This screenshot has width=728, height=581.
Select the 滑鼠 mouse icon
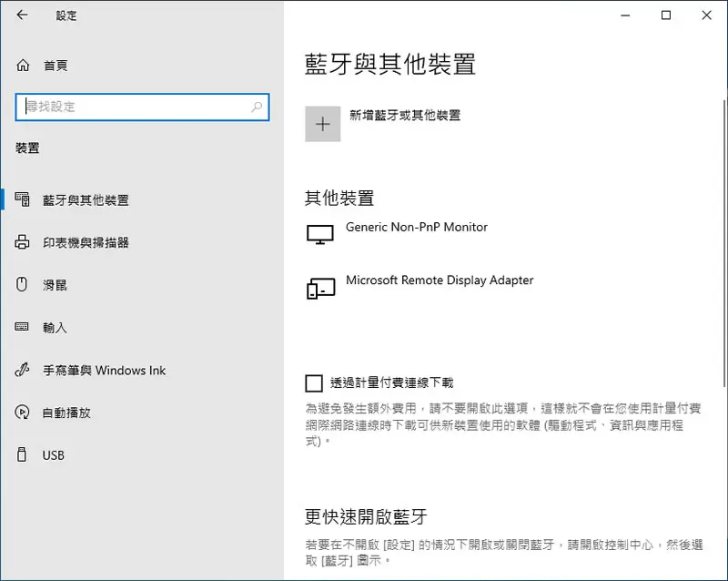coord(22,284)
